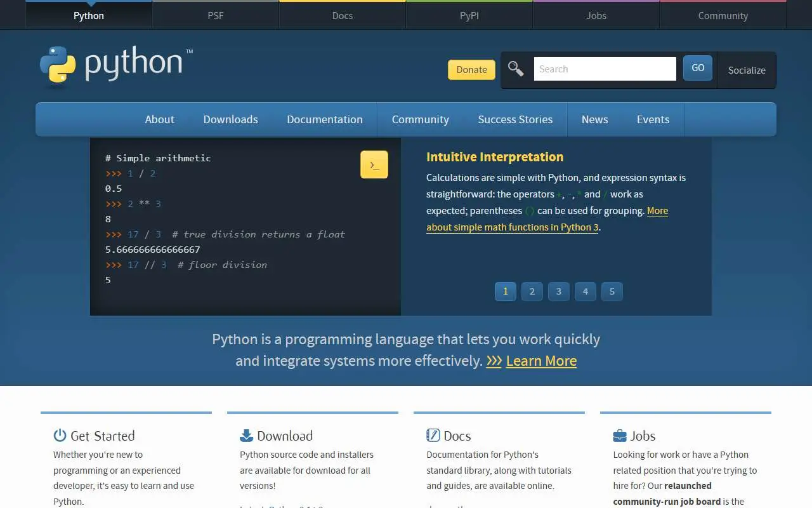Click the Python logo
The width and height of the screenshot is (812, 508).
pyautogui.click(x=116, y=64)
